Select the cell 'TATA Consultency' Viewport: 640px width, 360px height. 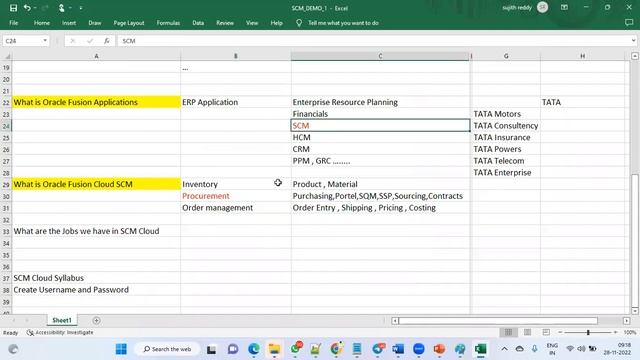pos(506,126)
